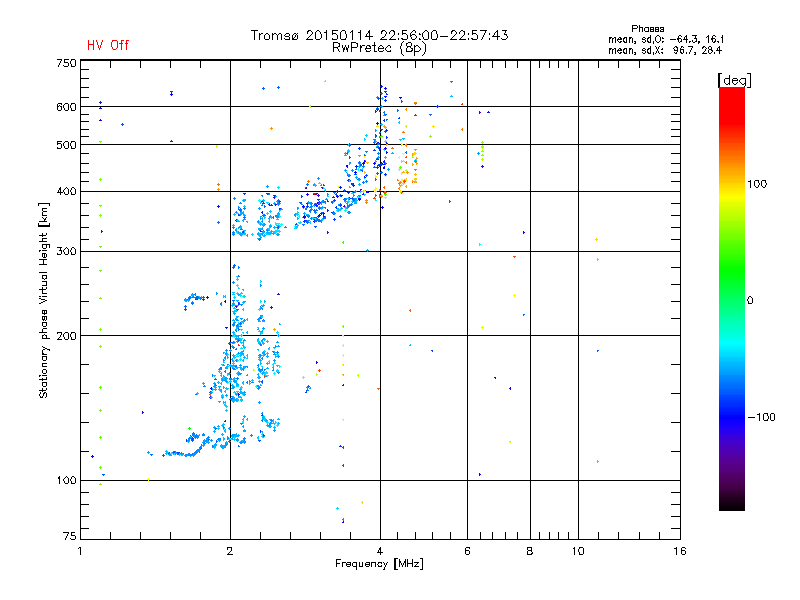Viewport: 800px width, 600px height.
Task: Click the x-axis label '10'
Action: coord(578,551)
